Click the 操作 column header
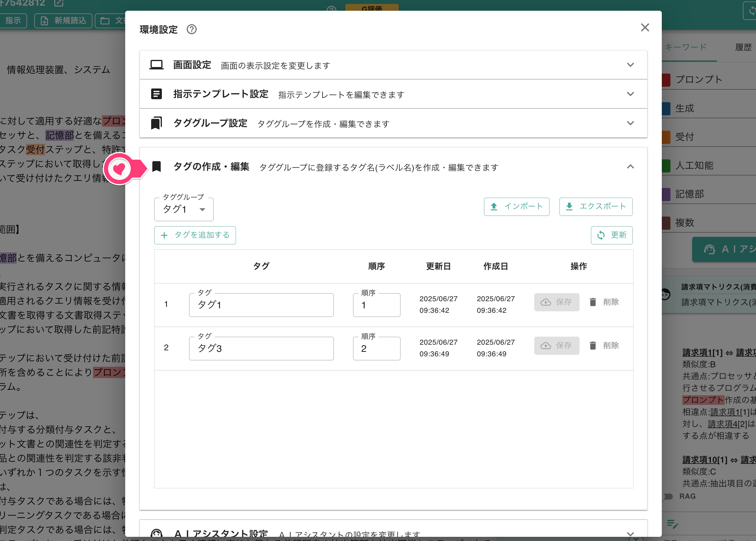 coord(578,266)
